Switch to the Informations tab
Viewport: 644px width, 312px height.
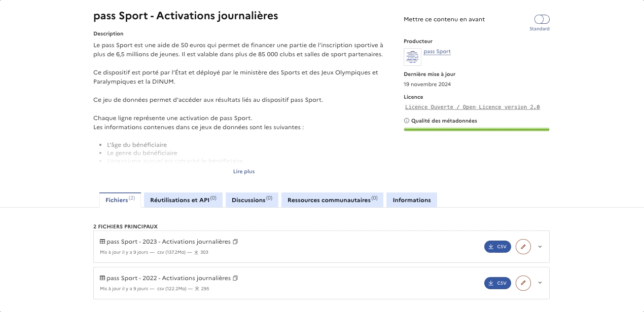click(412, 200)
